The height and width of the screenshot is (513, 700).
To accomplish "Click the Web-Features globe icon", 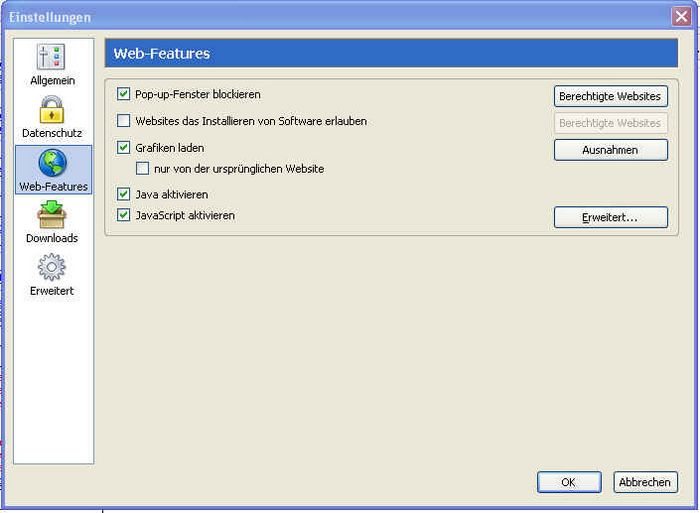I will pos(52,163).
